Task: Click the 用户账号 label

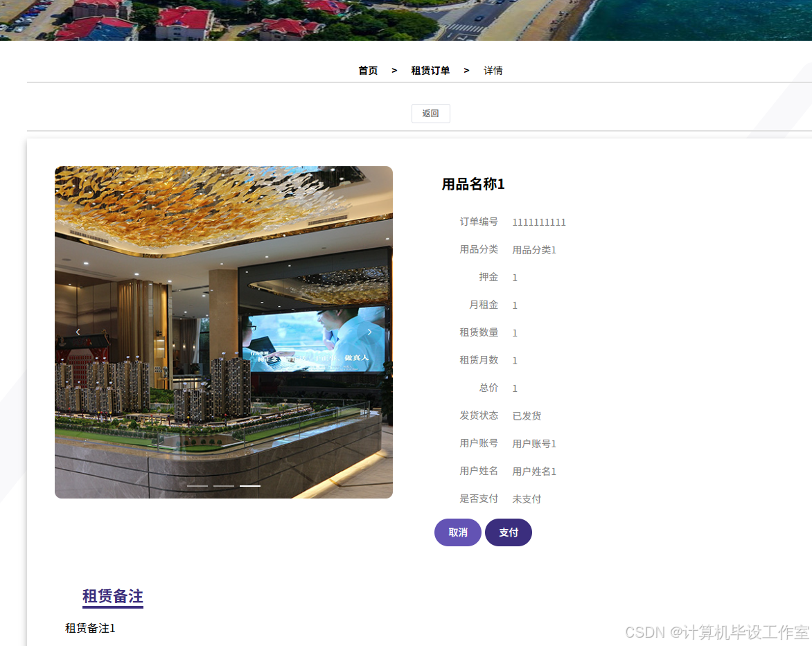Action: pyautogui.click(x=479, y=443)
